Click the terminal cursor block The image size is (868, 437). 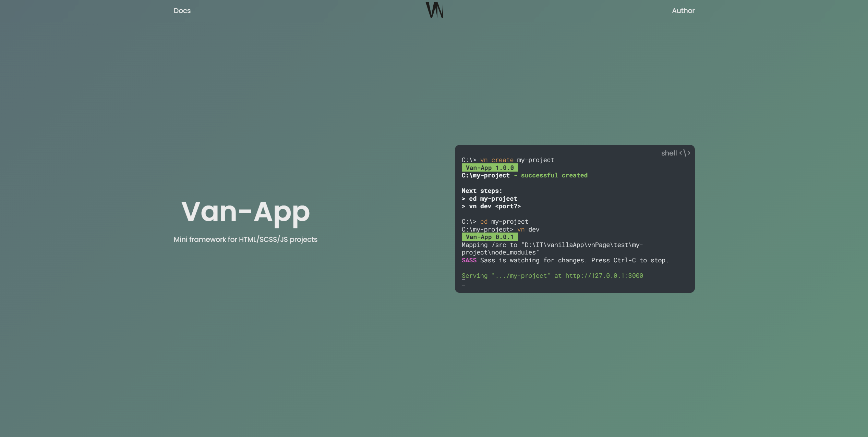coord(463,283)
